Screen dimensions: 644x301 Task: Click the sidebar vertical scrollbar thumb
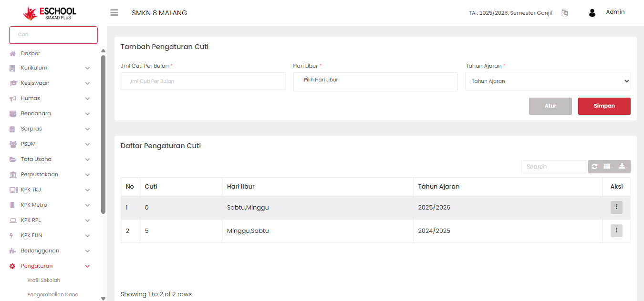[103, 134]
